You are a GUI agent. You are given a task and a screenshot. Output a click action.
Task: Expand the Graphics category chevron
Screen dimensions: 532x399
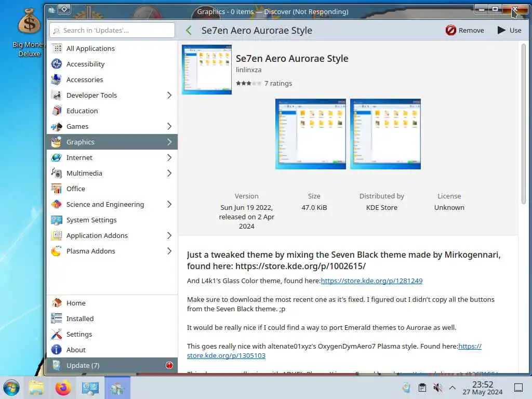[x=169, y=142]
